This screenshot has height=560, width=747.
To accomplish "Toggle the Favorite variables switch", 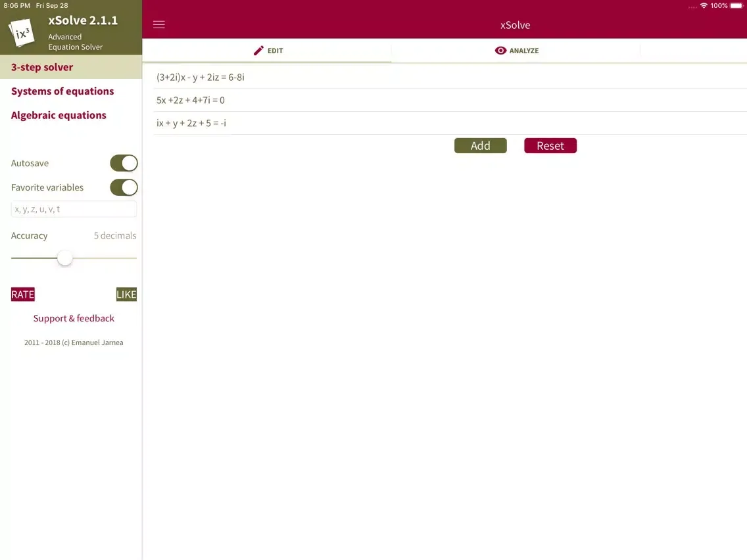I will pyautogui.click(x=124, y=187).
